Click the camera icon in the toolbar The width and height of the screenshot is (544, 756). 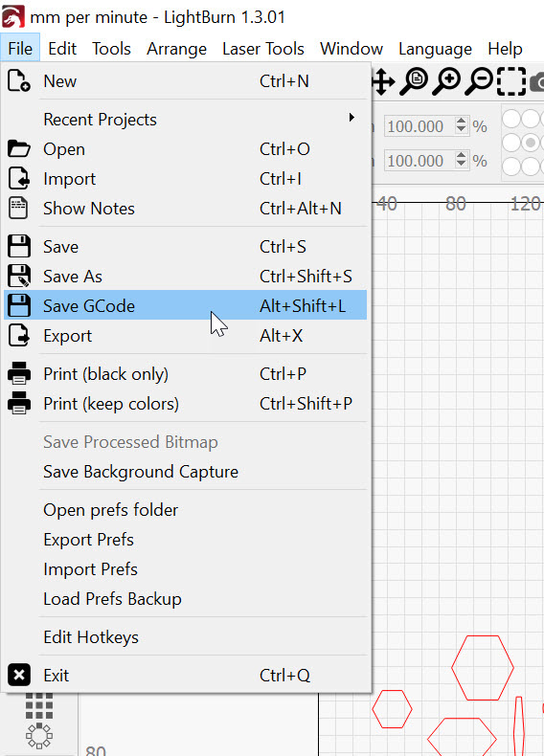click(x=537, y=82)
